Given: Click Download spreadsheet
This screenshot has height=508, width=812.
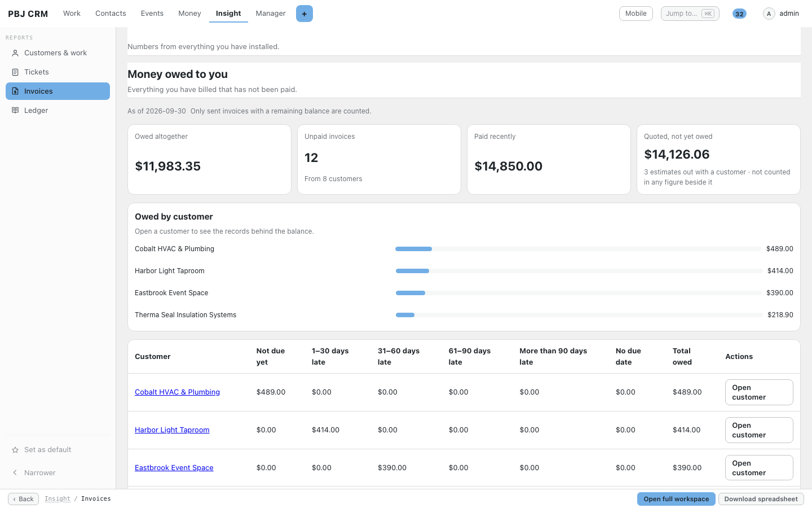Looking at the screenshot, I should point(761,499).
